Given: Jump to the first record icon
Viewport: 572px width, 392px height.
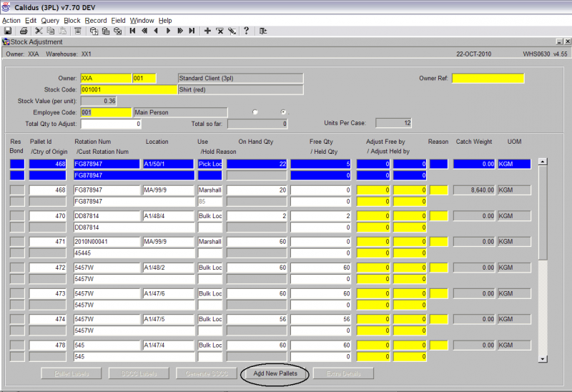Looking at the screenshot, I should 132,31.
